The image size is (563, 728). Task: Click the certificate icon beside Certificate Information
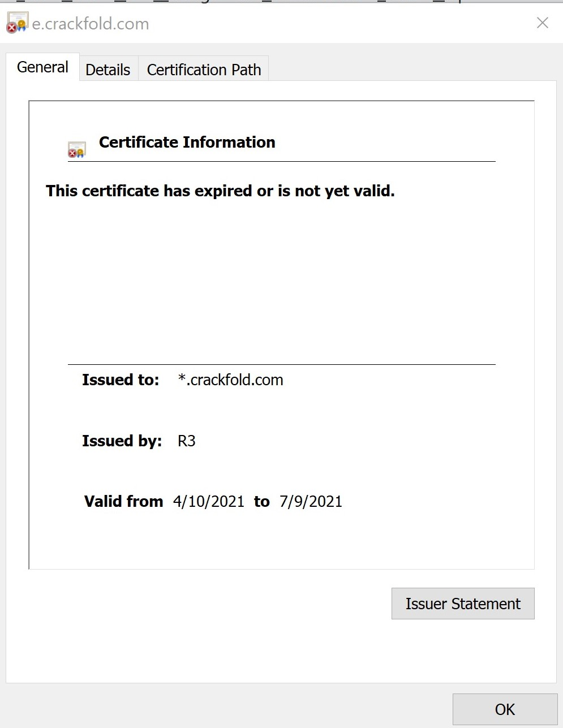point(76,149)
